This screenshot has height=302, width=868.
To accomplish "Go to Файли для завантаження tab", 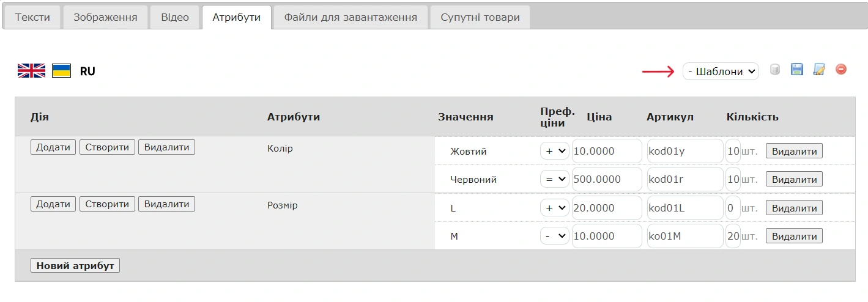I will coord(351,17).
